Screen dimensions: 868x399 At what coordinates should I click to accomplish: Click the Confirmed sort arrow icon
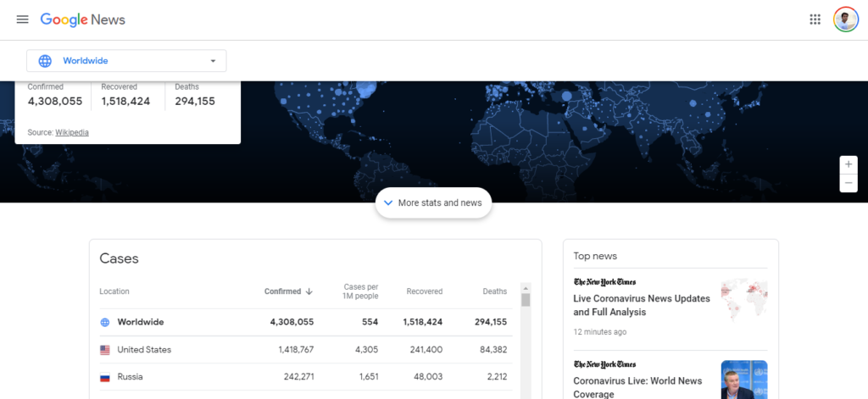coord(309,291)
